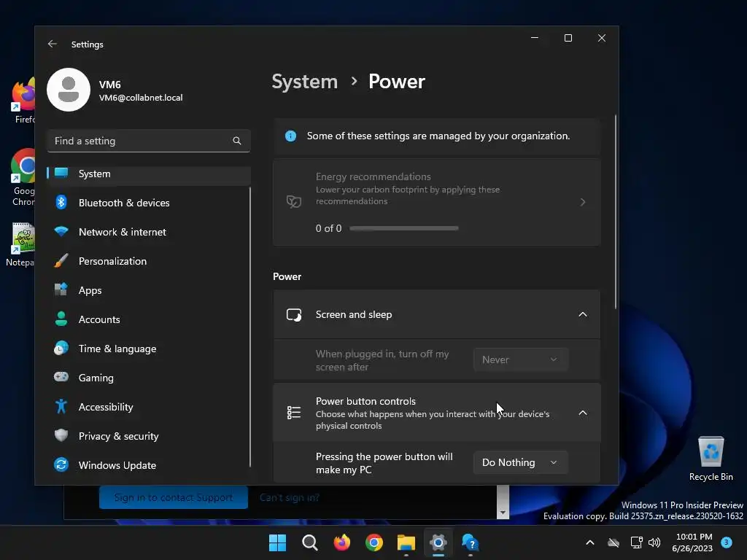Open taskbar Search

pyautogui.click(x=309, y=542)
